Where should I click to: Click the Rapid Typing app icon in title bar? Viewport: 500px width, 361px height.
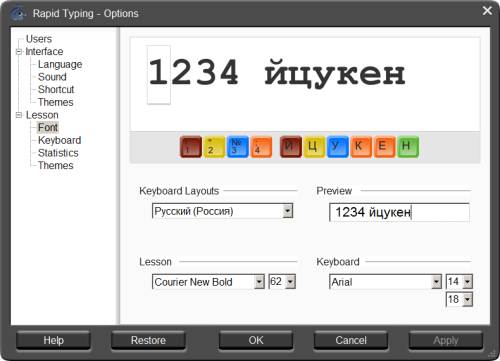coord(18,13)
